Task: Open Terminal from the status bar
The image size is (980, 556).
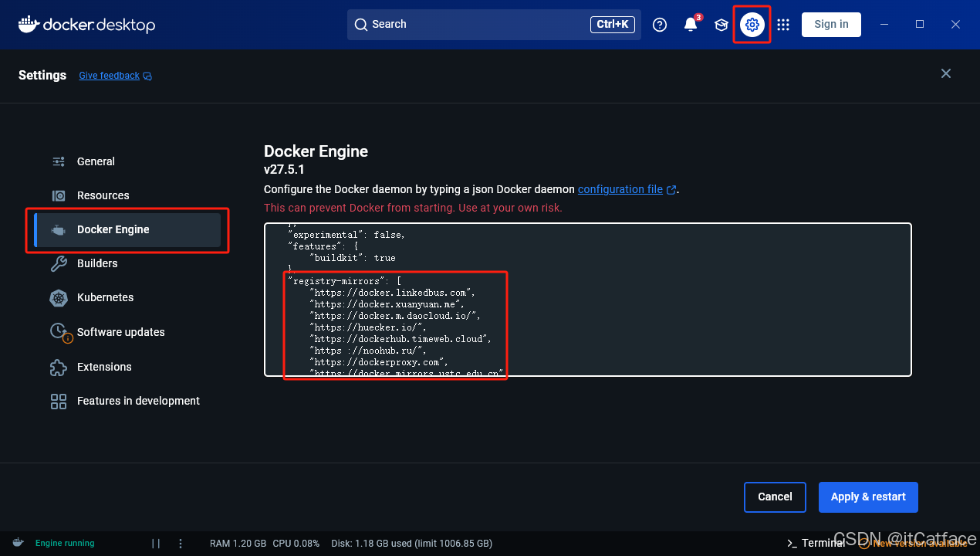Action: pyautogui.click(x=815, y=543)
